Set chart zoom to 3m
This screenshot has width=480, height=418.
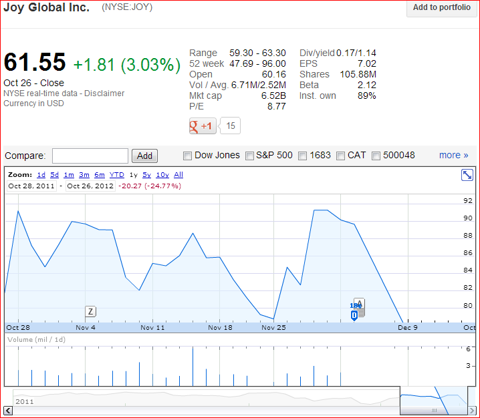click(x=84, y=175)
